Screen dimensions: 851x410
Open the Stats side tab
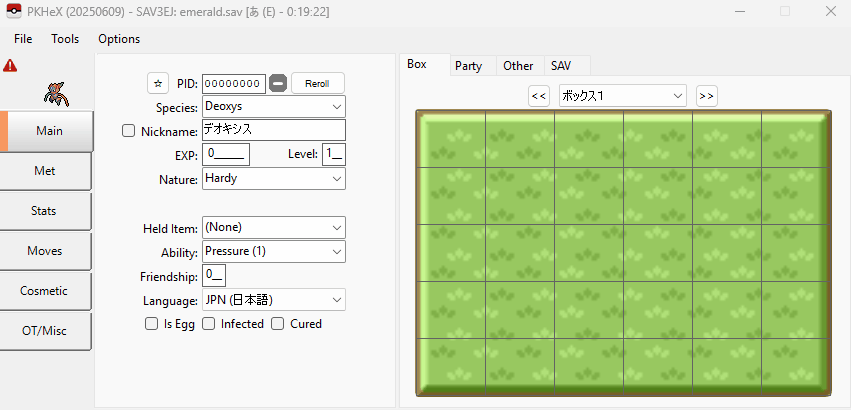[45, 211]
